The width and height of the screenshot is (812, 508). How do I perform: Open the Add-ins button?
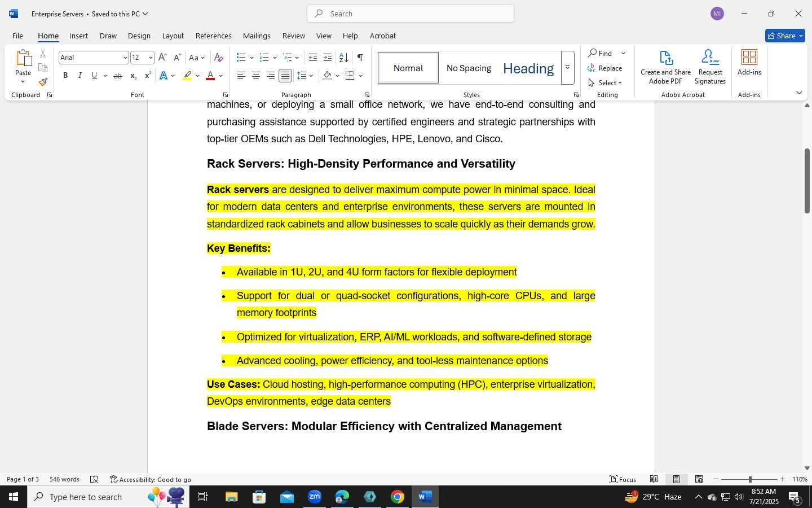click(x=749, y=62)
